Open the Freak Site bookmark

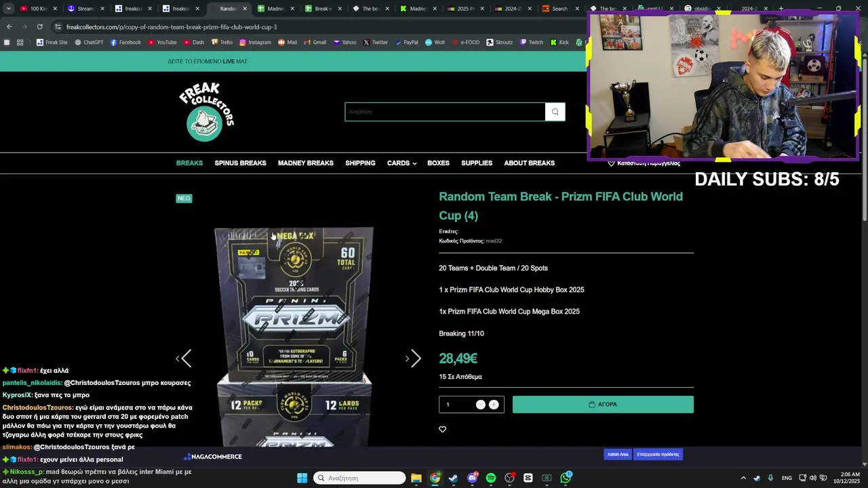click(x=52, y=42)
